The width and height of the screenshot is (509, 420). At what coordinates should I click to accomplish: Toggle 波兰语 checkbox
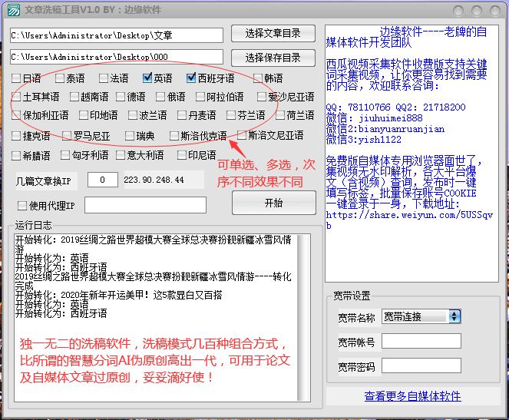[133, 115]
